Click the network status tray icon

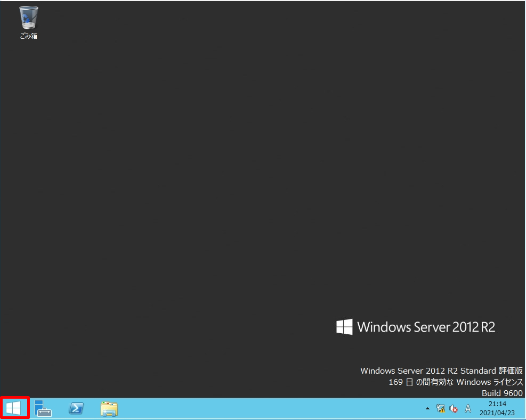440,408
